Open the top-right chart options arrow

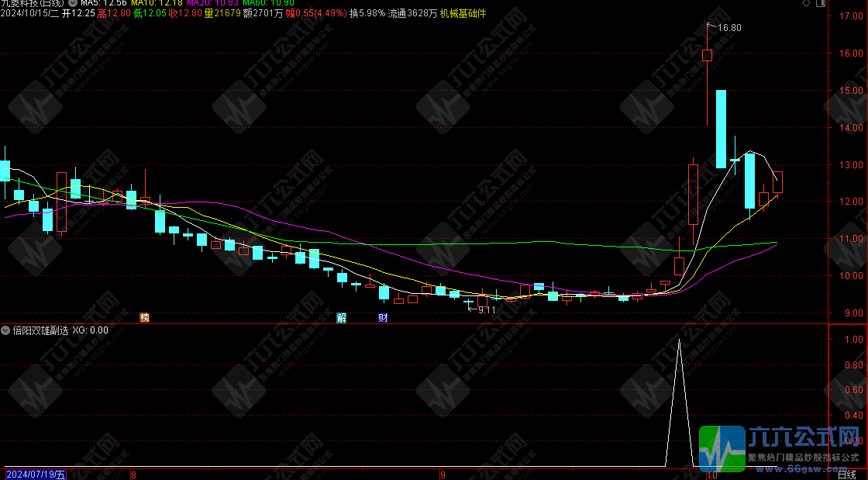819,4
